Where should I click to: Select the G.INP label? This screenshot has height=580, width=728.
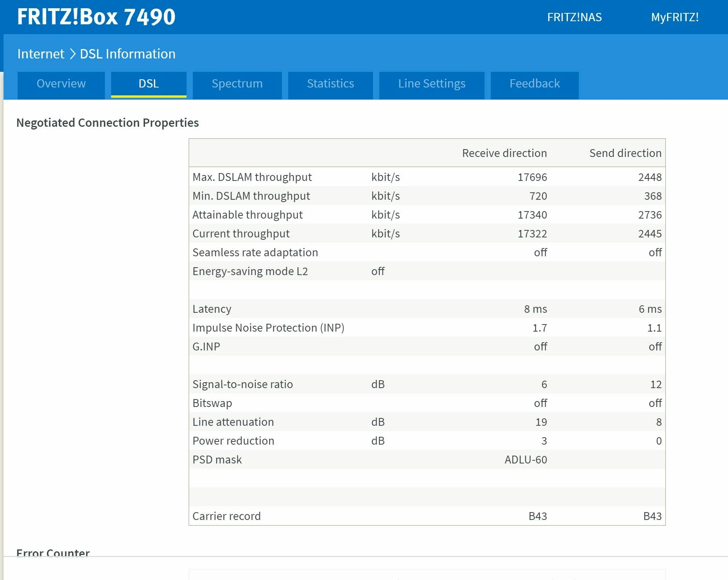206,347
